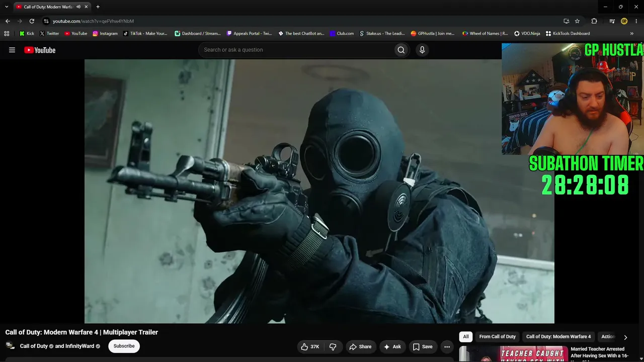Open the YouTube bookmark

tap(75, 34)
